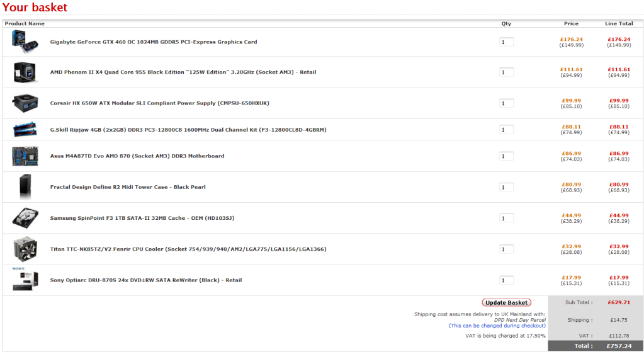Screen dimensions: 644x354
Task: Click the £88.11 line total value
Action: pyautogui.click(x=619, y=127)
